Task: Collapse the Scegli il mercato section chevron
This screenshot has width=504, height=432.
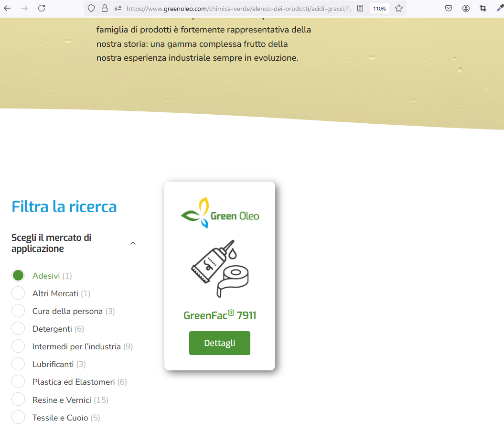Action: tap(133, 243)
